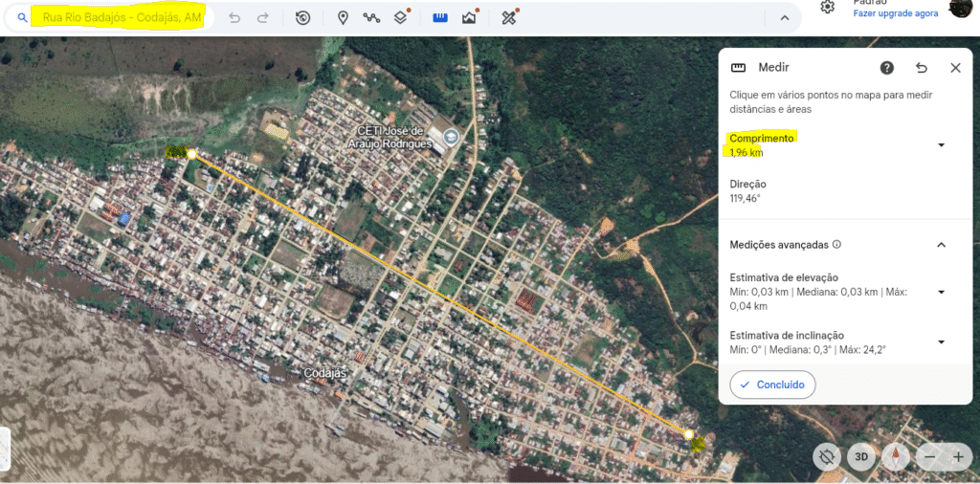
Task: Collapse the top toolbar with chevron
Action: [x=785, y=18]
